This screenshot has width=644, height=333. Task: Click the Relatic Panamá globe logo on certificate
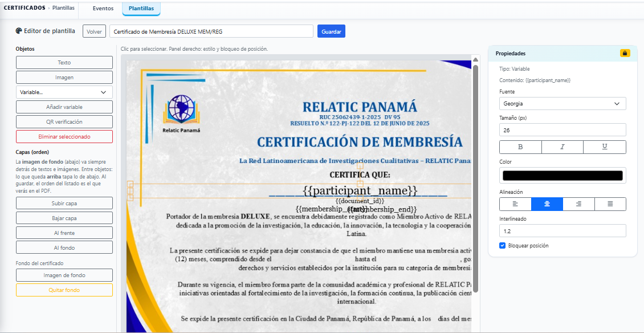[182, 113]
